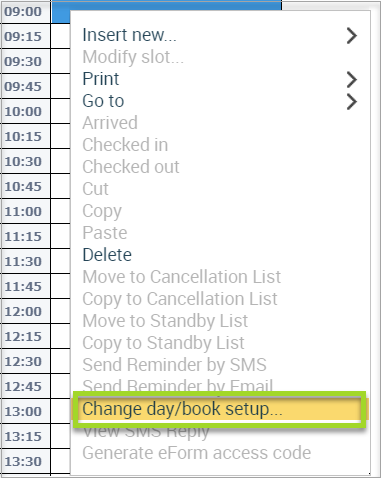Choose Go to in the context menu
Viewport: 381px width, 478px height.
tap(103, 101)
